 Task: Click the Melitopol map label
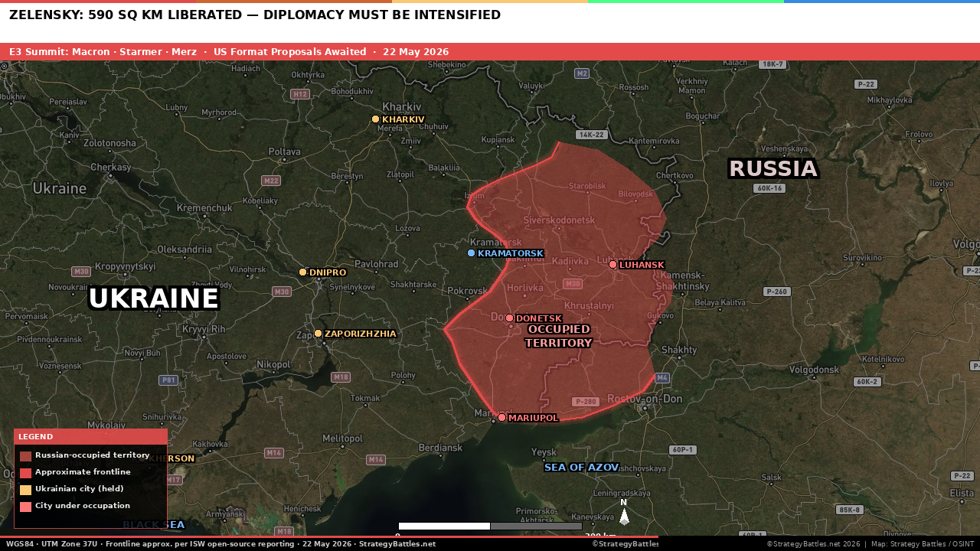342,438
